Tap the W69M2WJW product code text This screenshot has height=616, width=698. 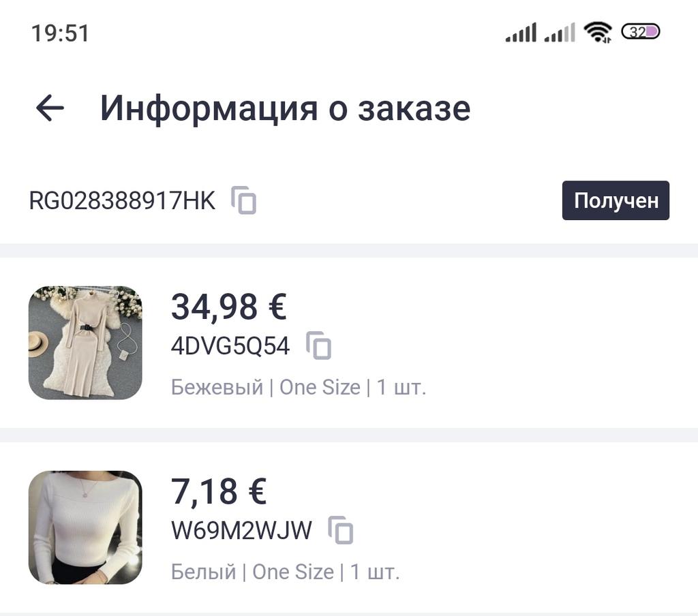(x=241, y=530)
